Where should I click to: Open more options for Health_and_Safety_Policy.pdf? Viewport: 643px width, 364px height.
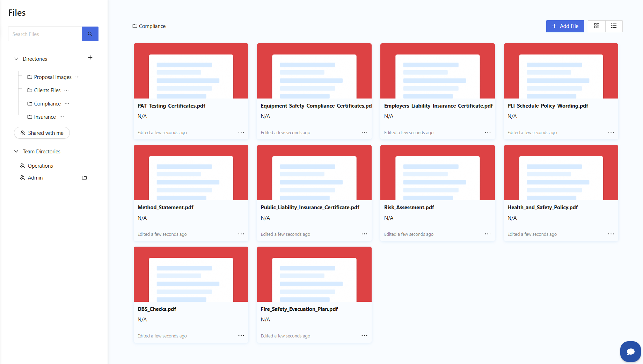click(x=611, y=234)
